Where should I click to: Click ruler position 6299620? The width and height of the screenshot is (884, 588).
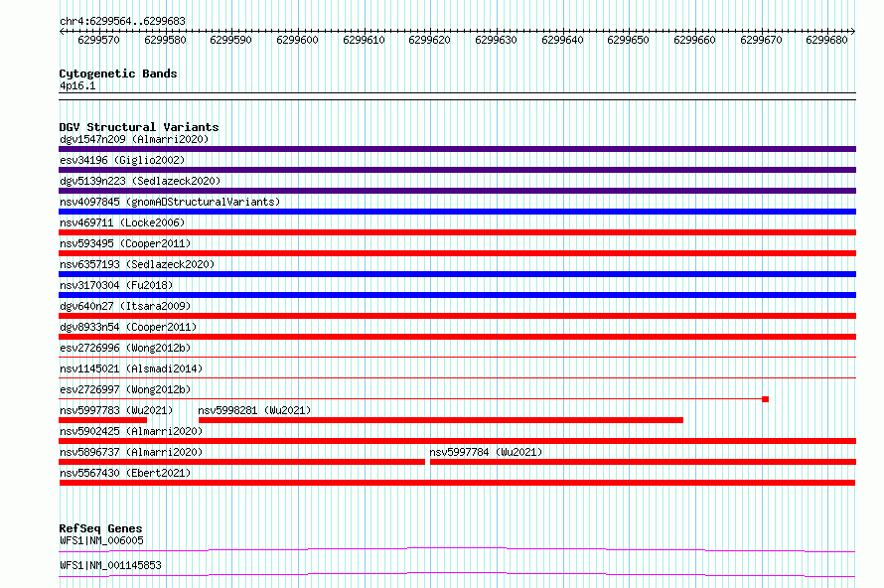tap(430, 40)
